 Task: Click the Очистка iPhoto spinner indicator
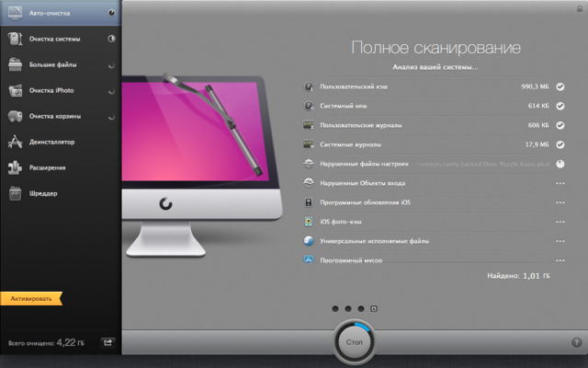click(x=111, y=91)
